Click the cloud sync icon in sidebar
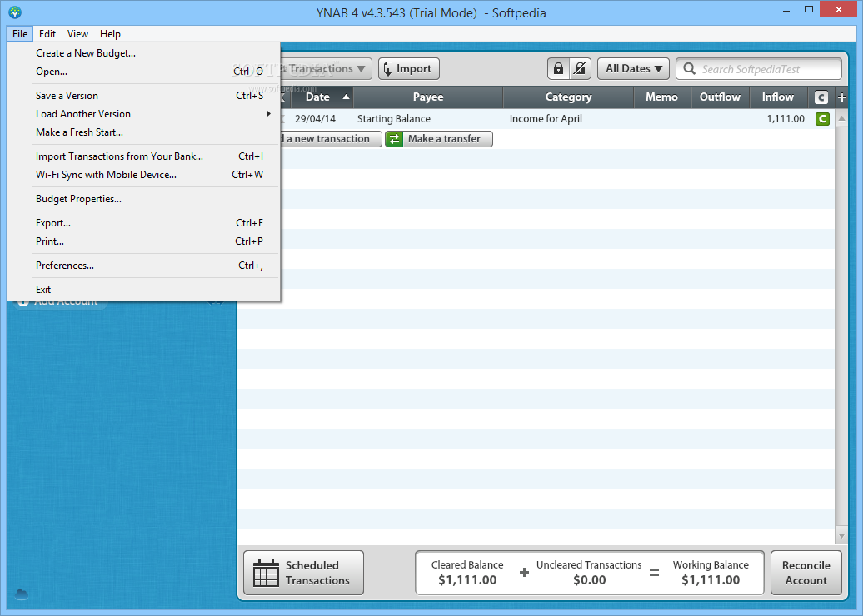Image resolution: width=863 pixels, height=616 pixels. tap(22, 594)
